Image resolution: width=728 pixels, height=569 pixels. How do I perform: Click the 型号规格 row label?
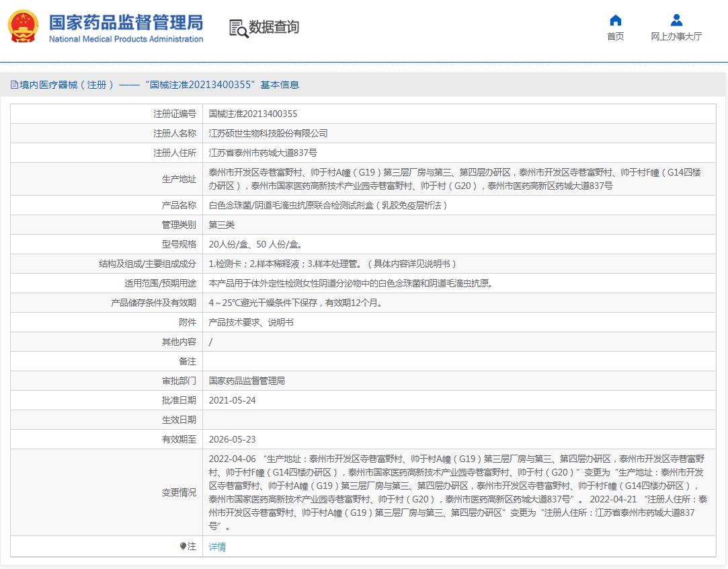coord(179,244)
